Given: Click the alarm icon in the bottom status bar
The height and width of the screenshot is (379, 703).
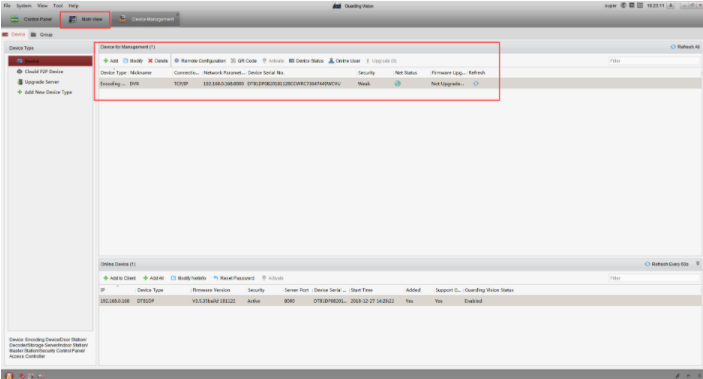Looking at the screenshot, I should 9,375.
